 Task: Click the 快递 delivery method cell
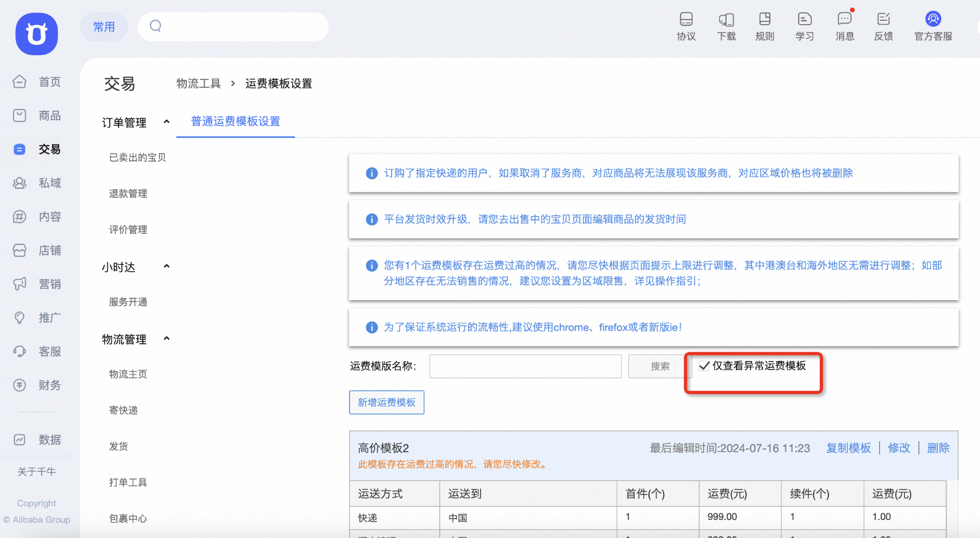click(x=394, y=518)
